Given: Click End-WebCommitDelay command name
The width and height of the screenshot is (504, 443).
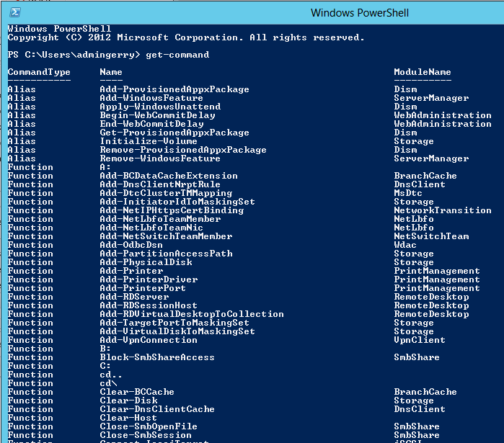Looking at the screenshot, I should [x=151, y=124].
